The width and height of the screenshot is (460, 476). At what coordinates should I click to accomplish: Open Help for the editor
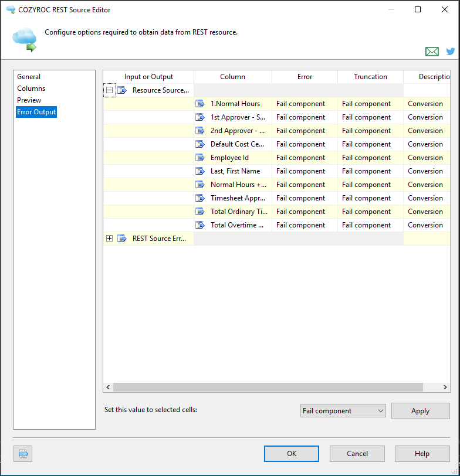422,454
